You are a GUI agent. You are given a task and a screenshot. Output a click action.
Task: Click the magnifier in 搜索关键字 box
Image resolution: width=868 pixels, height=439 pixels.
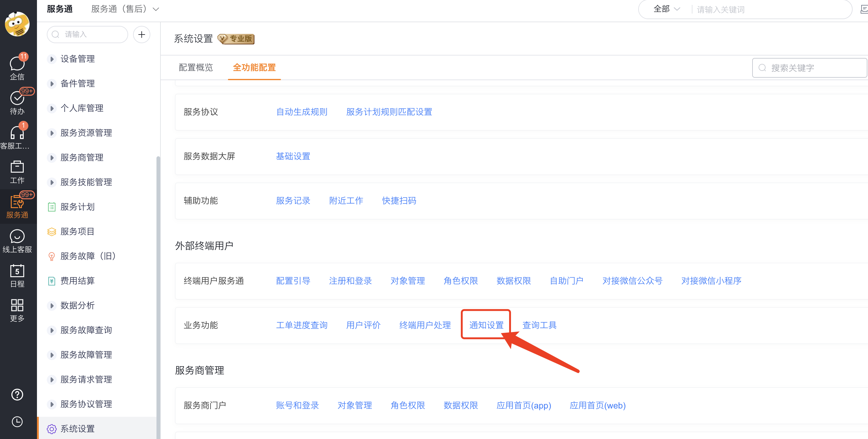coord(762,68)
